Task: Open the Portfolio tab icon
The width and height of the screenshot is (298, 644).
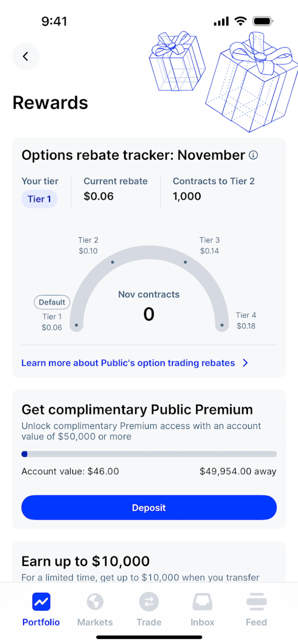Action: [41, 602]
